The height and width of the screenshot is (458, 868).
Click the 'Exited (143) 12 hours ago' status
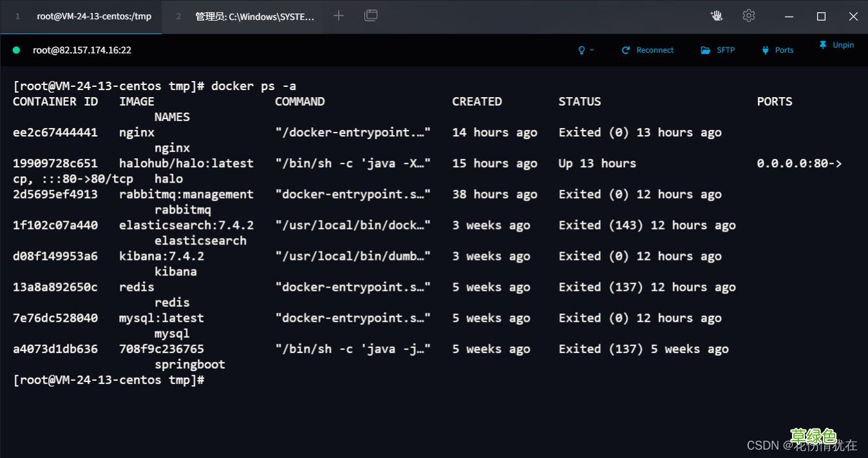(x=647, y=225)
